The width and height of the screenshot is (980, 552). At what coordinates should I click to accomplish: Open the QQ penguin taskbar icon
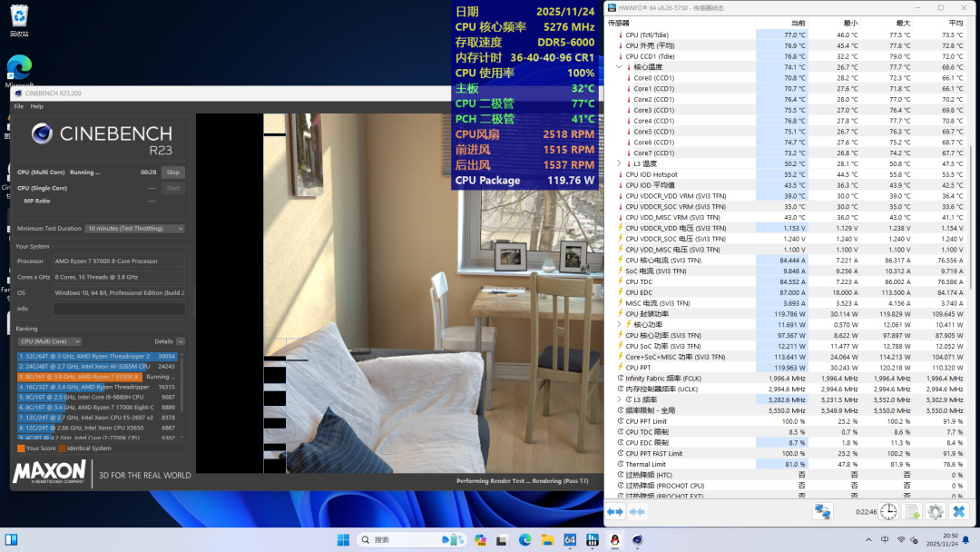[x=615, y=539]
